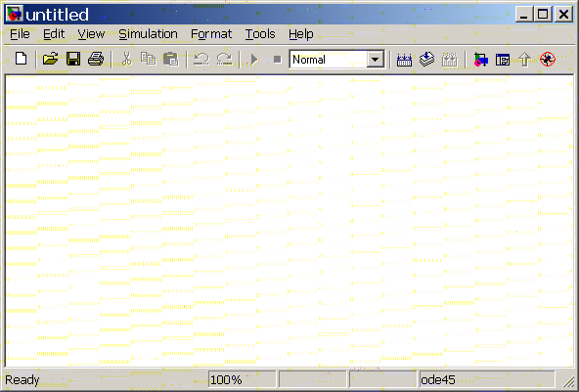
Task: Open the File menu
Action: [20, 34]
